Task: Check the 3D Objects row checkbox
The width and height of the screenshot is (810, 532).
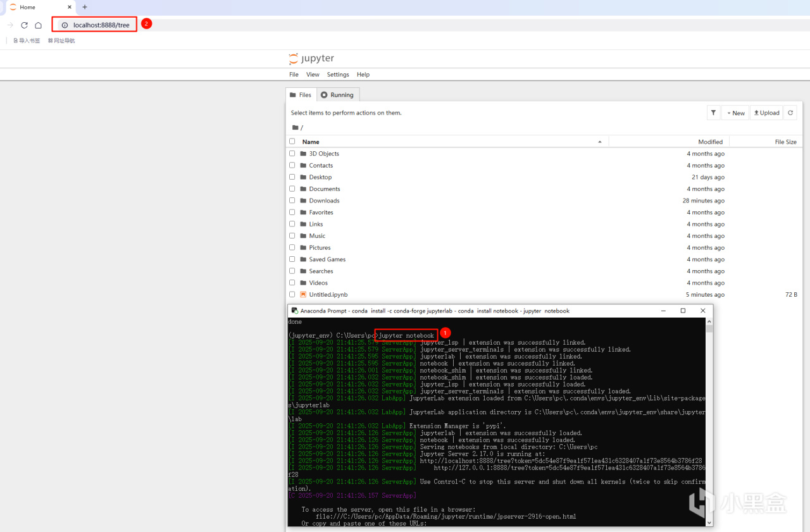Action: point(292,154)
